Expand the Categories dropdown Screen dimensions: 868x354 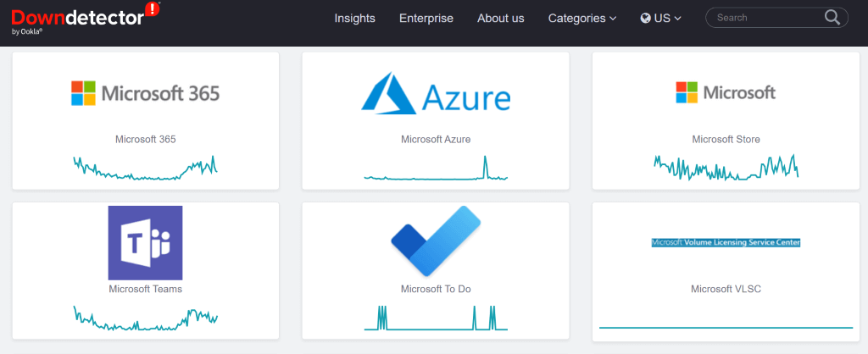click(581, 18)
